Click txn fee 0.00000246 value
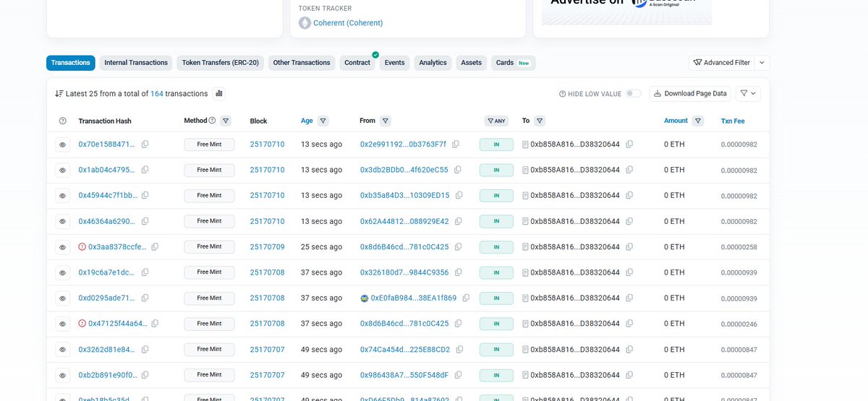This screenshot has height=401, width=868. [739, 324]
